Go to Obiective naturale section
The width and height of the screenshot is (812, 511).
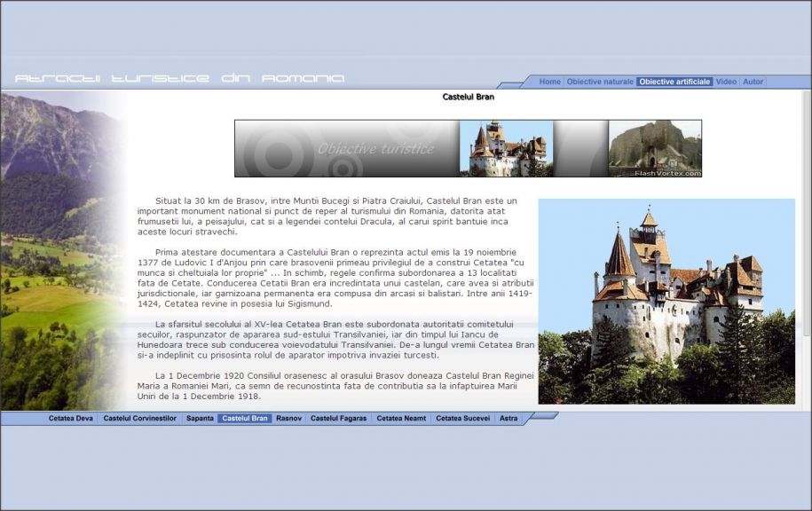click(600, 82)
